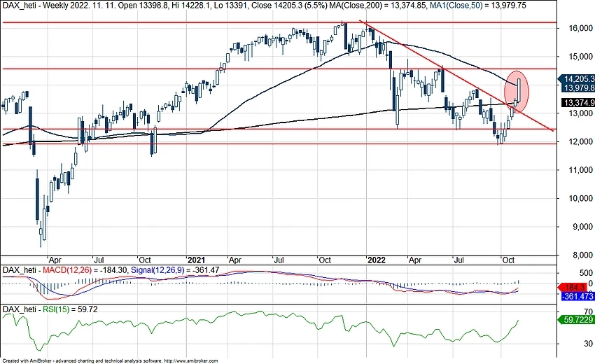Click the 16,000 level on the price axis
The width and height of the screenshot is (595, 364).
(577, 29)
